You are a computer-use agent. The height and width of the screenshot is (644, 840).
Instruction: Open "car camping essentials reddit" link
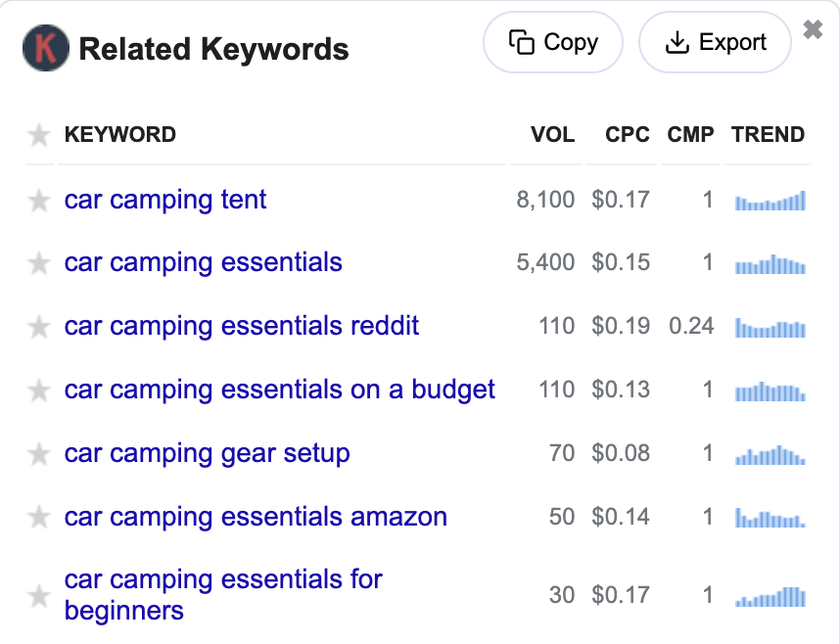[242, 326]
